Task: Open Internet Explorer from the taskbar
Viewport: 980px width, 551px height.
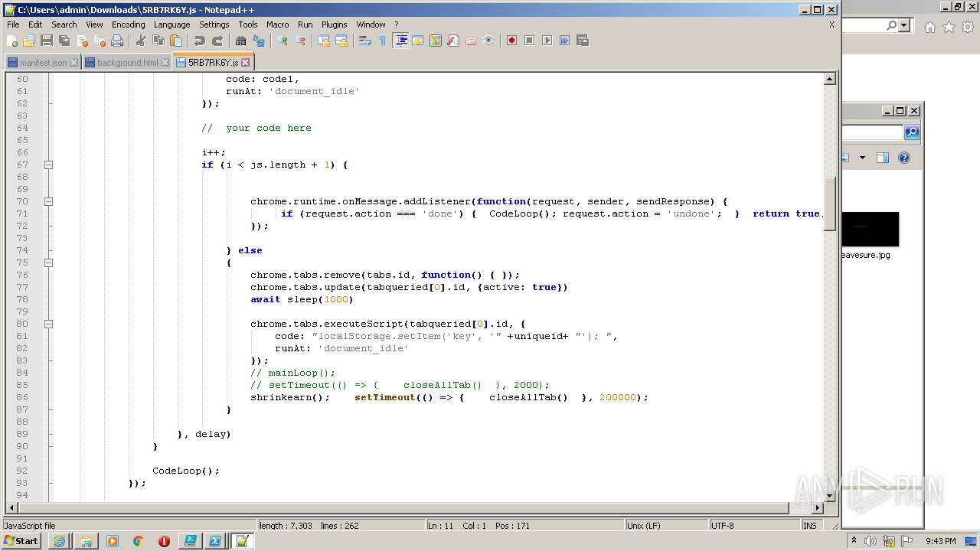Action: [x=60, y=541]
